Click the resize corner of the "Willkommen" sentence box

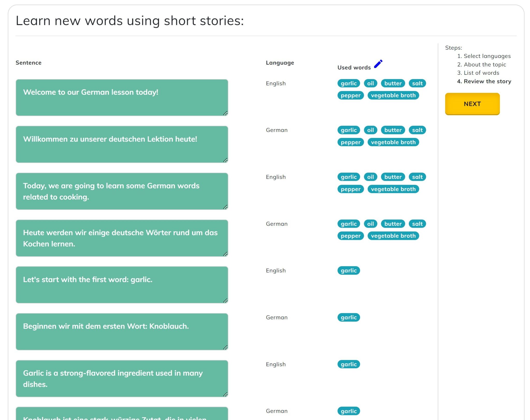point(225,160)
